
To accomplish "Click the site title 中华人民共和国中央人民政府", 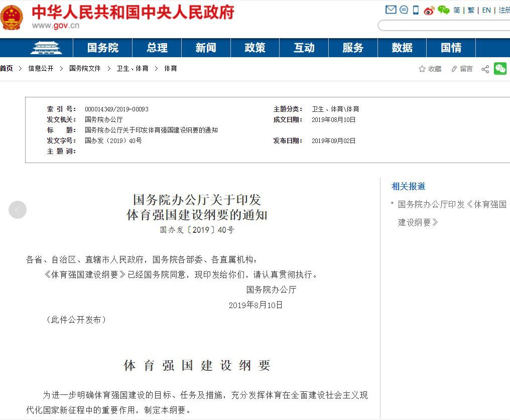I will (133, 12).
